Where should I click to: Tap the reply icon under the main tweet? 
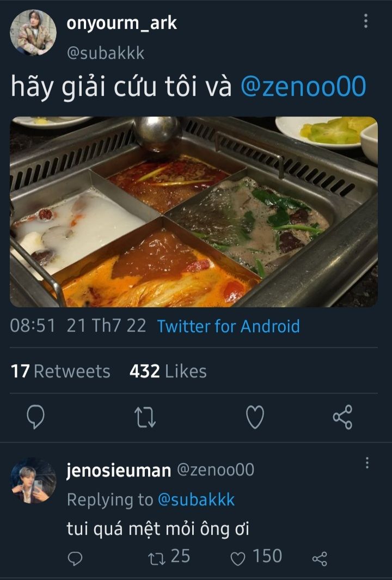click(35, 418)
